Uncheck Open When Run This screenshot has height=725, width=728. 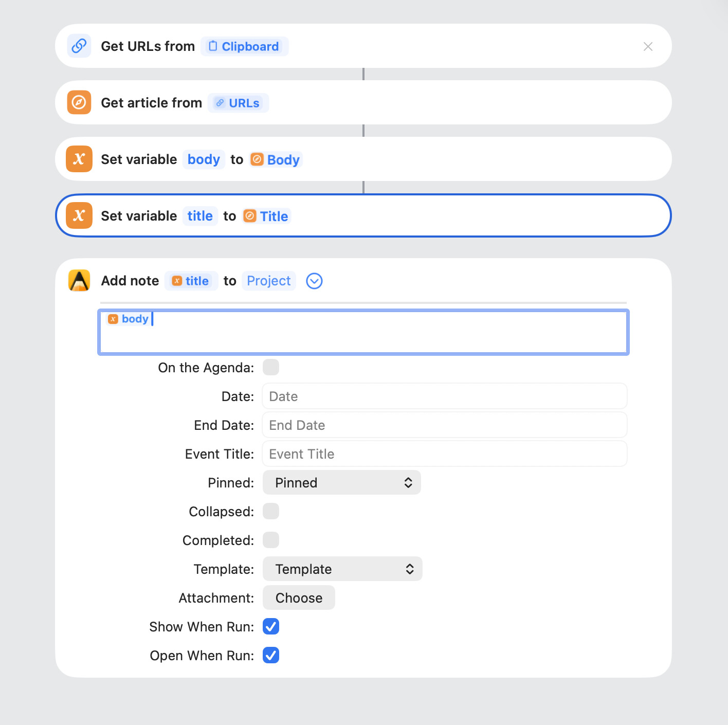click(x=271, y=656)
